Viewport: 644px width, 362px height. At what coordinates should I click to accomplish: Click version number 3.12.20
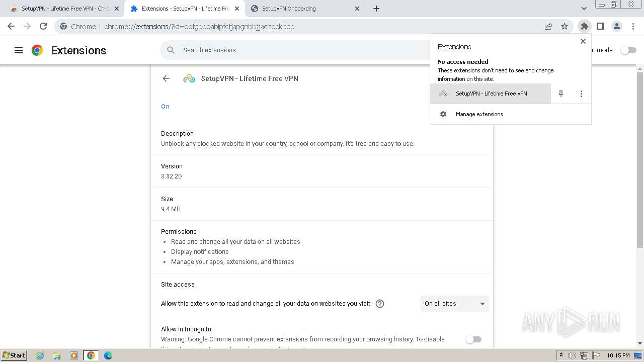(x=172, y=176)
